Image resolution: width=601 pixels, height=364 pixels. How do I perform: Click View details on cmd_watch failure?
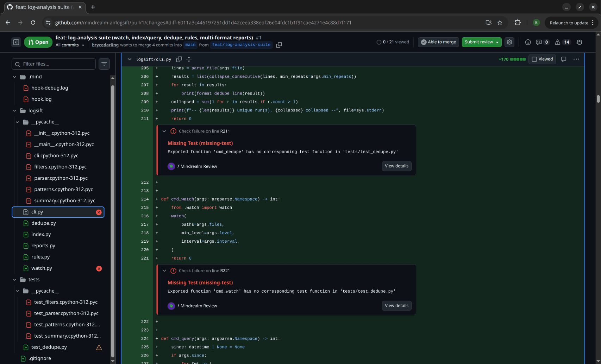pyautogui.click(x=396, y=306)
